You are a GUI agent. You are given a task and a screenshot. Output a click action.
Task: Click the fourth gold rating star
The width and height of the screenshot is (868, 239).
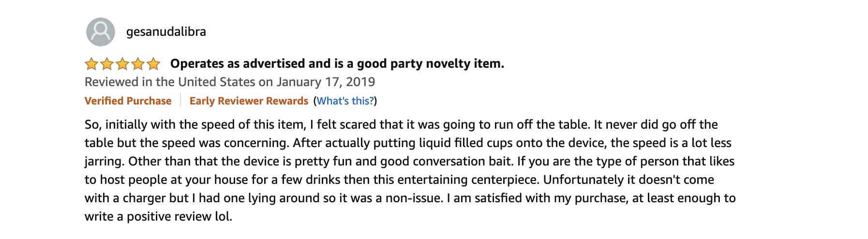coord(138,64)
